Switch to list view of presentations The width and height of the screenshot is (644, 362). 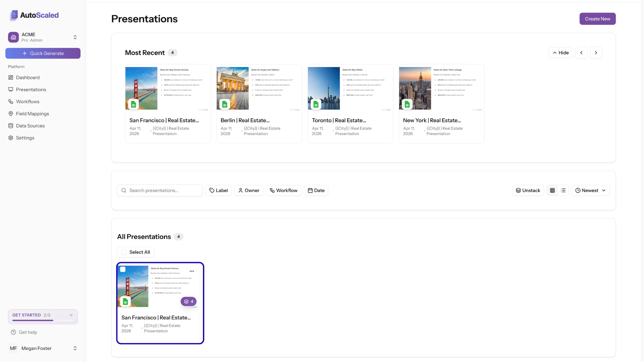(563, 190)
